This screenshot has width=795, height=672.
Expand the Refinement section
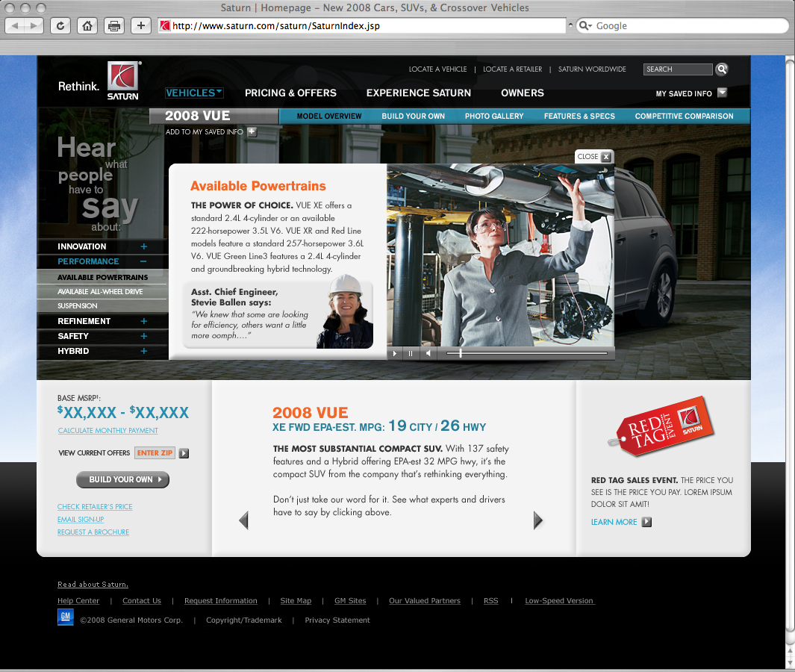click(x=144, y=322)
